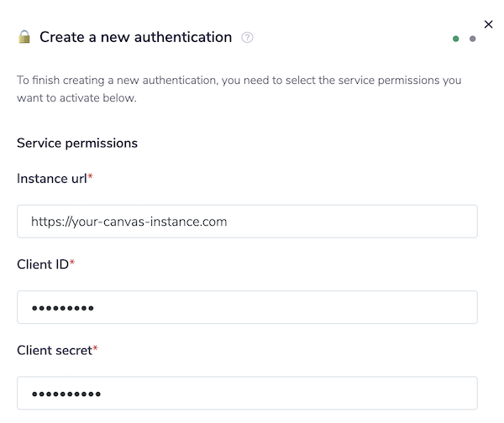The width and height of the screenshot is (504, 423).
Task: Select the green step indicator dot
Action: [x=456, y=39]
